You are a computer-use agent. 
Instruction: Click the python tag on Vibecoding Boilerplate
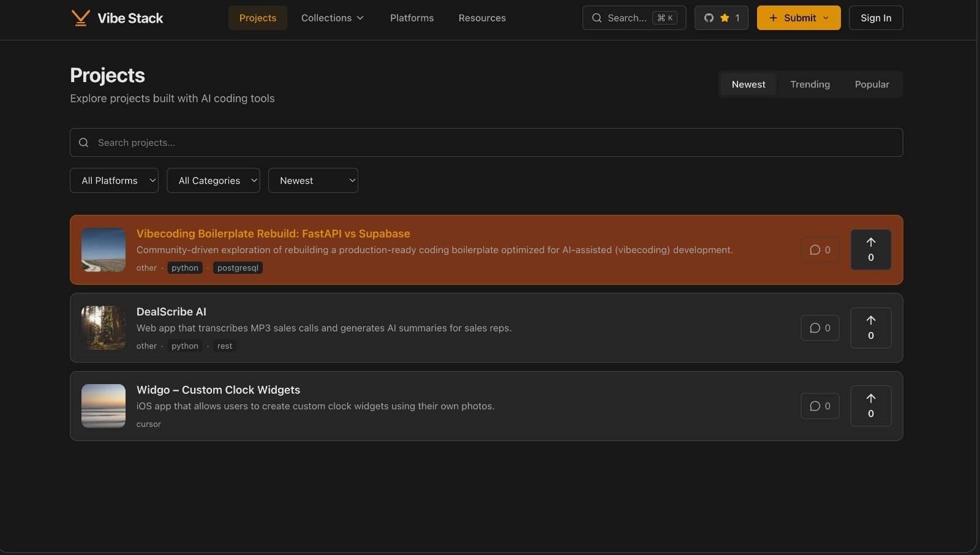[185, 268]
